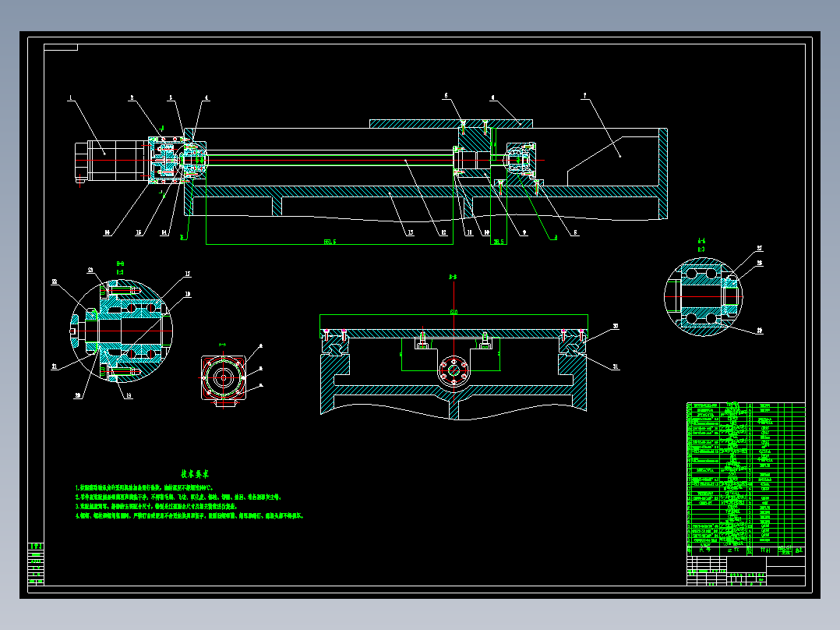Select callout number 21 left of the B-B detail

[54, 366]
